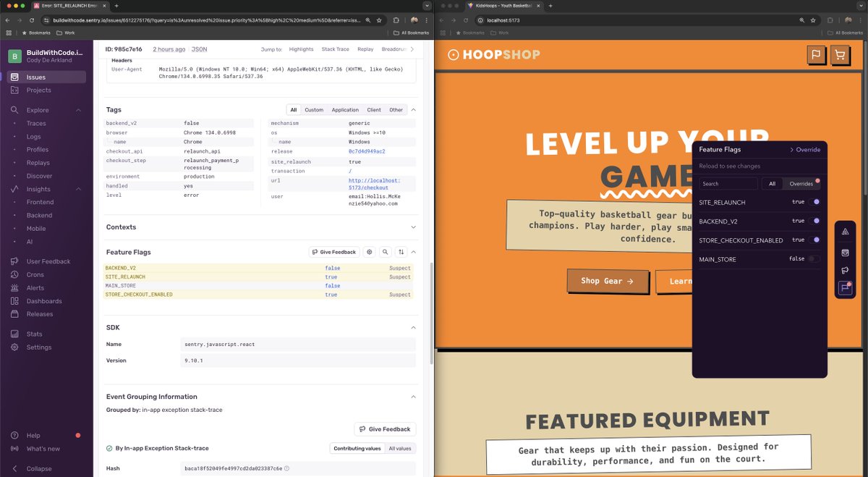Collapse the Insights section in sidebar
This screenshot has width=868, height=477.
coord(78,189)
